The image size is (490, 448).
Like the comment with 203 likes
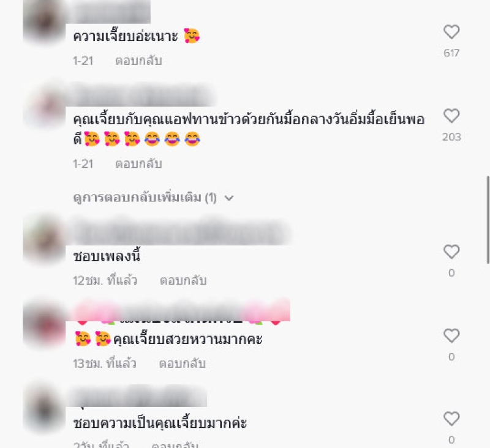coord(451,116)
